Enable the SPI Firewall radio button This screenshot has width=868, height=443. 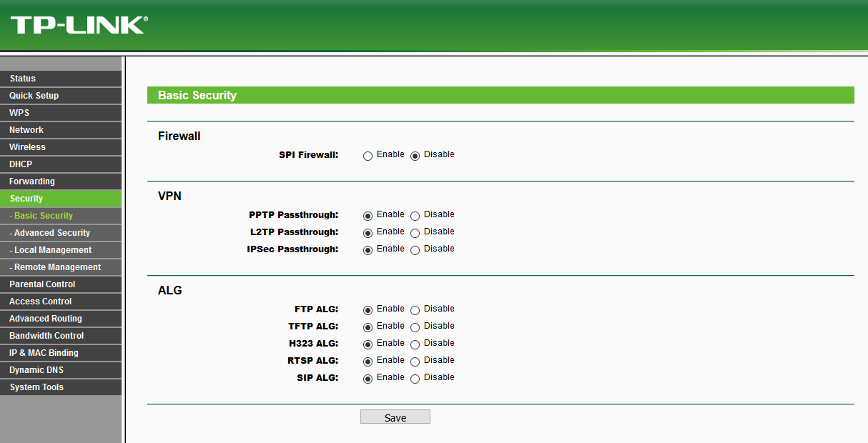[x=368, y=156]
